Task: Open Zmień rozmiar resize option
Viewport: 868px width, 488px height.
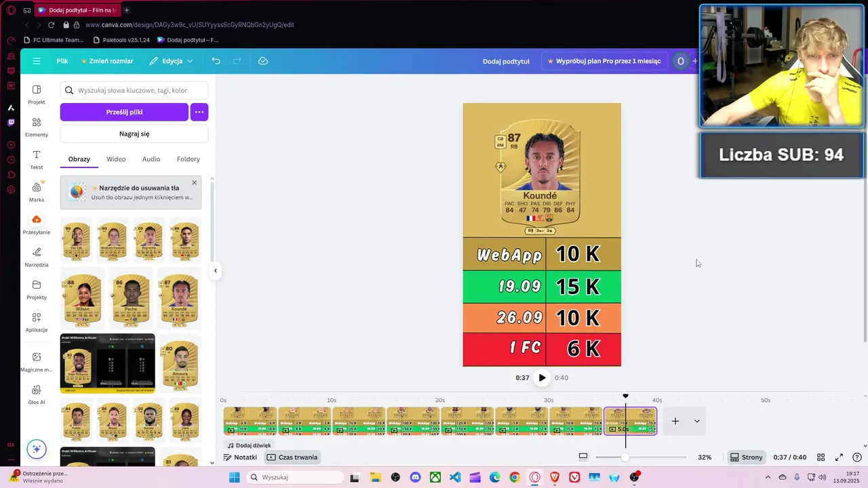Action: pyautogui.click(x=107, y=61)
